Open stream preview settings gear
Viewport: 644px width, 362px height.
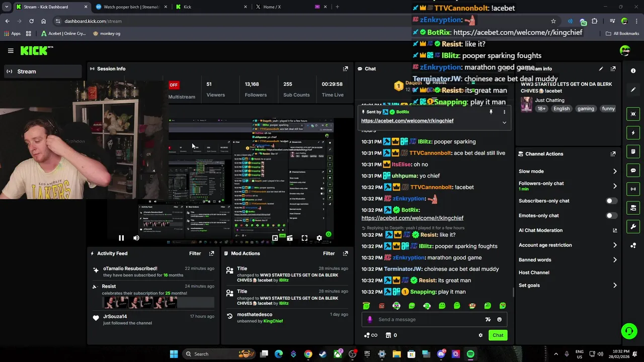pyautogui.click(x=319, y=238)
